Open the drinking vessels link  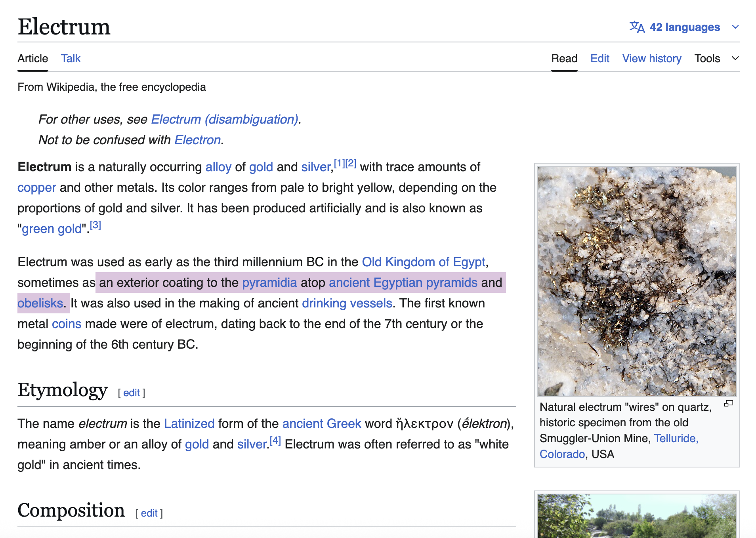pyautogui.click(x=347, y=303)
